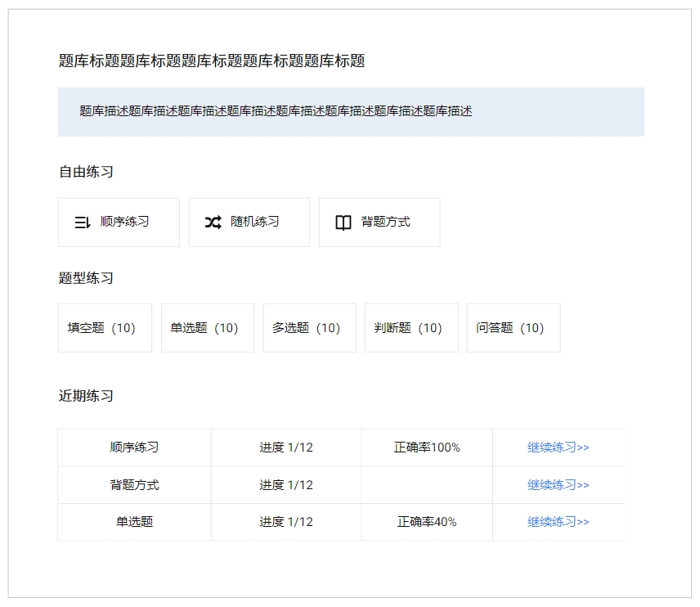Continue practice link in 顺序练习 row
Image resolution: width=700 pixels, height=607 pixels.
(x=558, y=447)
